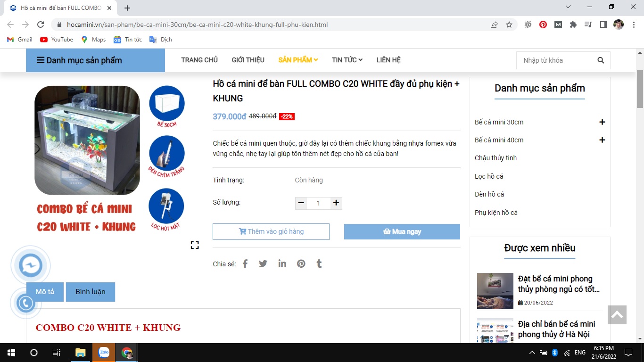Open the TIN TỨC dropdown menu

click(347, 60)
